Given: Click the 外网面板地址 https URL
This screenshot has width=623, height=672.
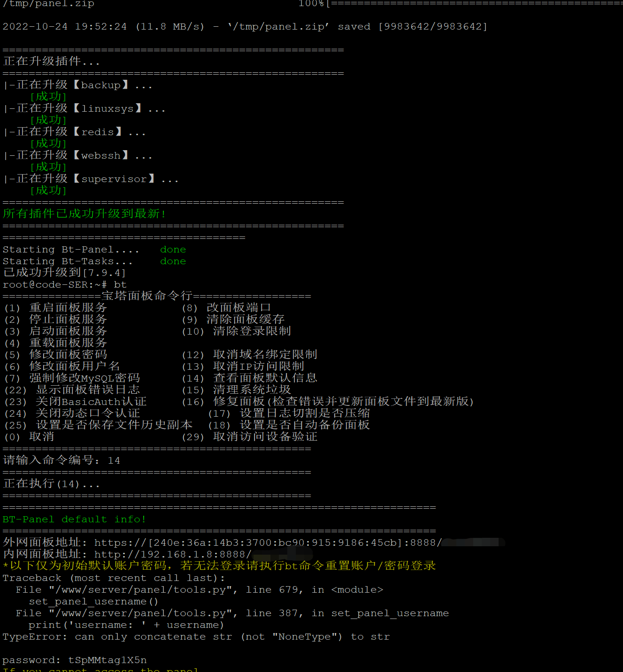Looking at the screenshot, I should tap(268, 543).
